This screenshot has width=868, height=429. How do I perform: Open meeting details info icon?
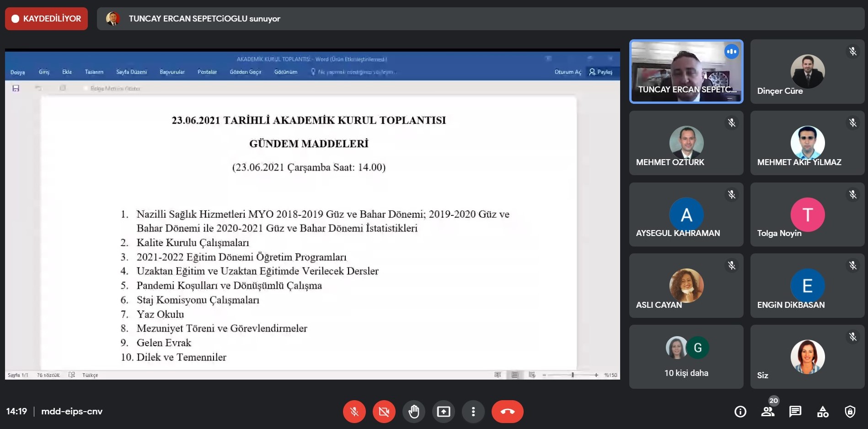click(x=740, y=412)
